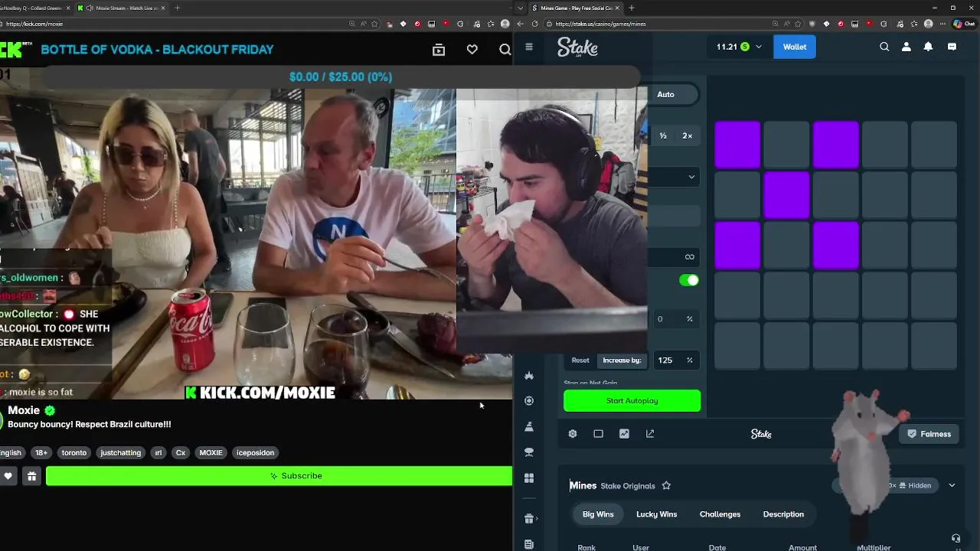Deselect the purple tile in row one, column one
The height and width of the screenshot is (551, 980).
point(737,145)
